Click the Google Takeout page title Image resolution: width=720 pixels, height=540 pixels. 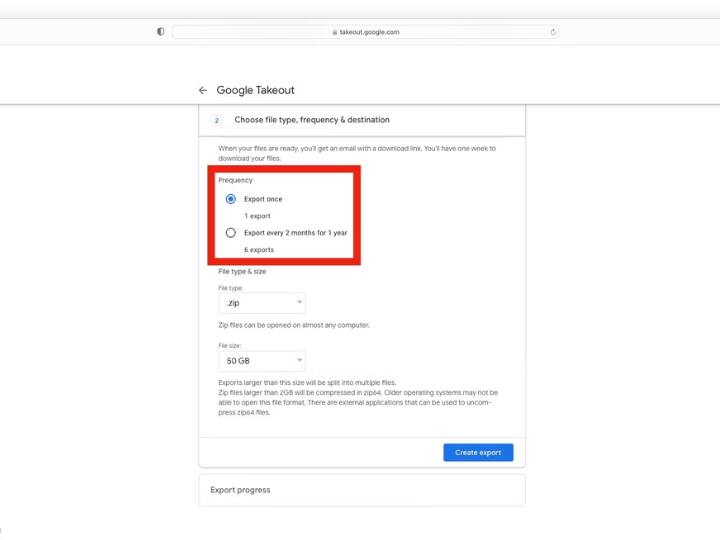point(255,90)
